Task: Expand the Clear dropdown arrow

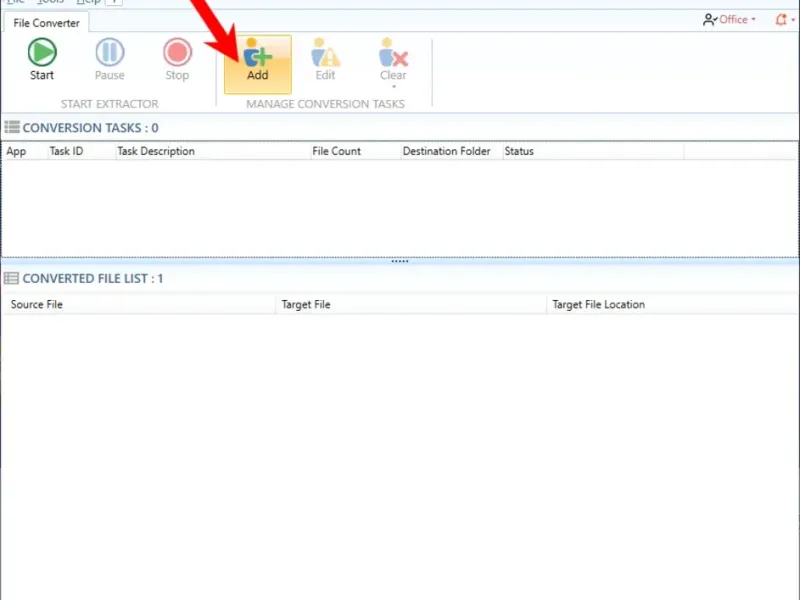Action: [393, 86]
